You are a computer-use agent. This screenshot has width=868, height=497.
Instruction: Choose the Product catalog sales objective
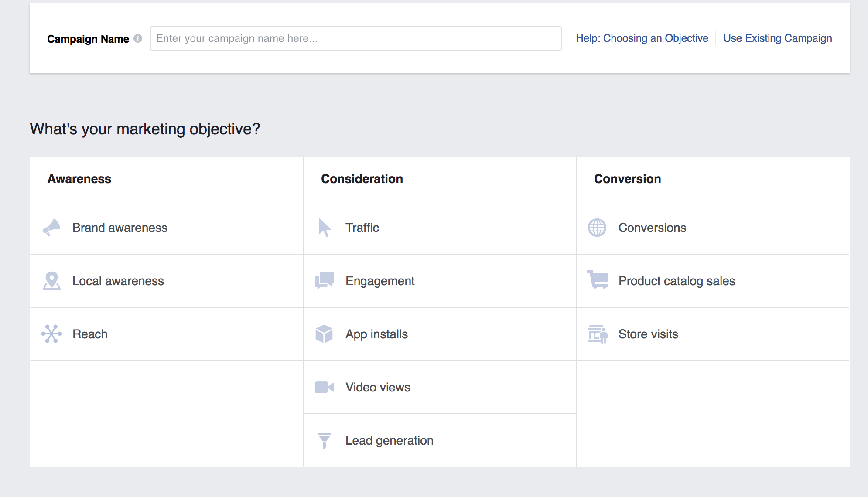[713, 281]
